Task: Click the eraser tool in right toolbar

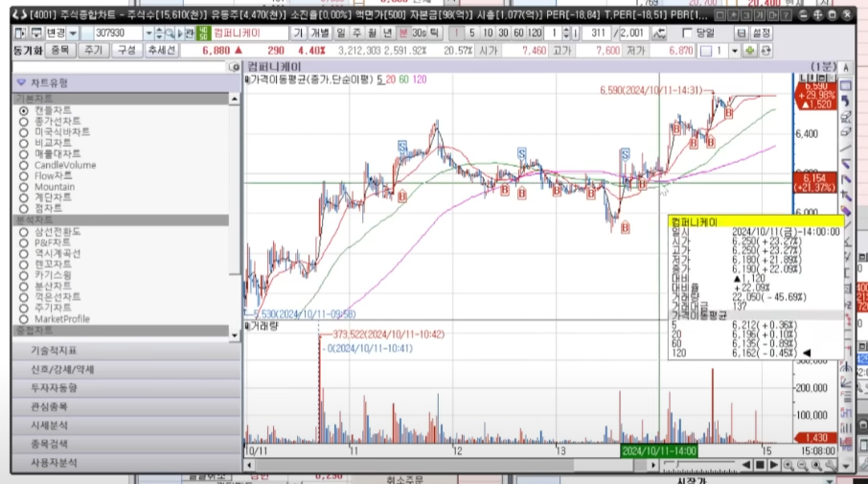Action: 845,132
